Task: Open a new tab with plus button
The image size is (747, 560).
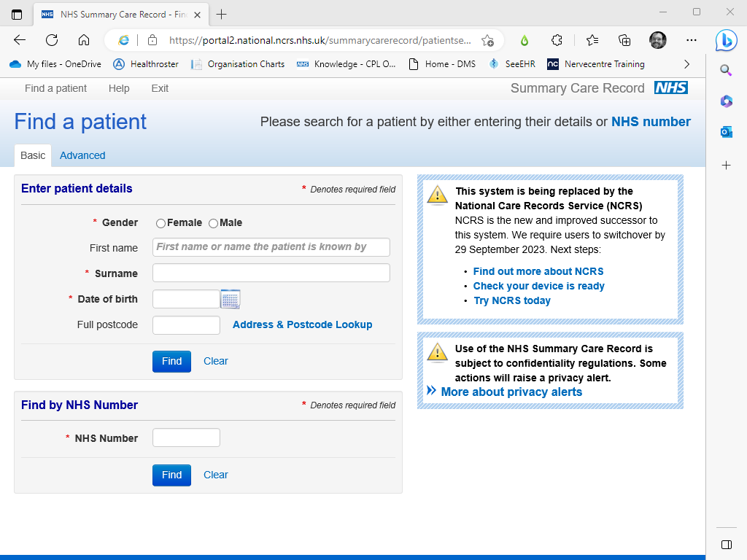Action: pyautogui.click(x=221, y=15)
